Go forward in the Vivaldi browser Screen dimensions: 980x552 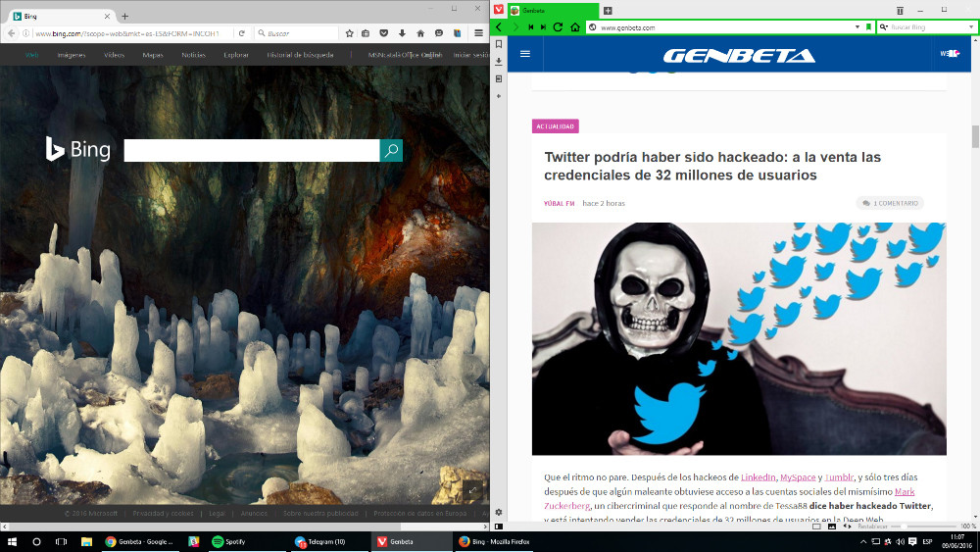pyautogui.click(x=515, y=26)
